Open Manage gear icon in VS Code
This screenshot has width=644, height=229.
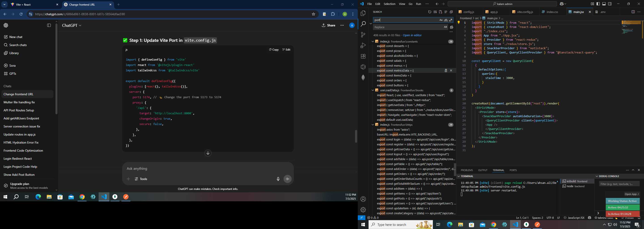pos(363,210)
